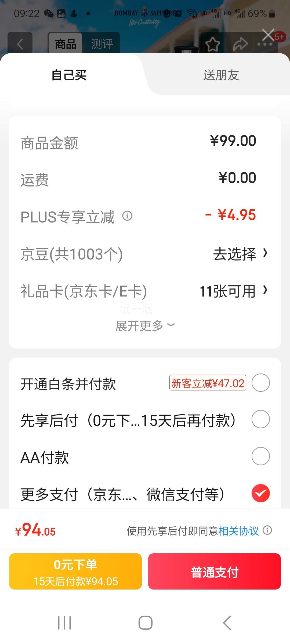Toggle 更多支付 checked payment option
This screenshot has height=644, width=290.
[260, 493]
